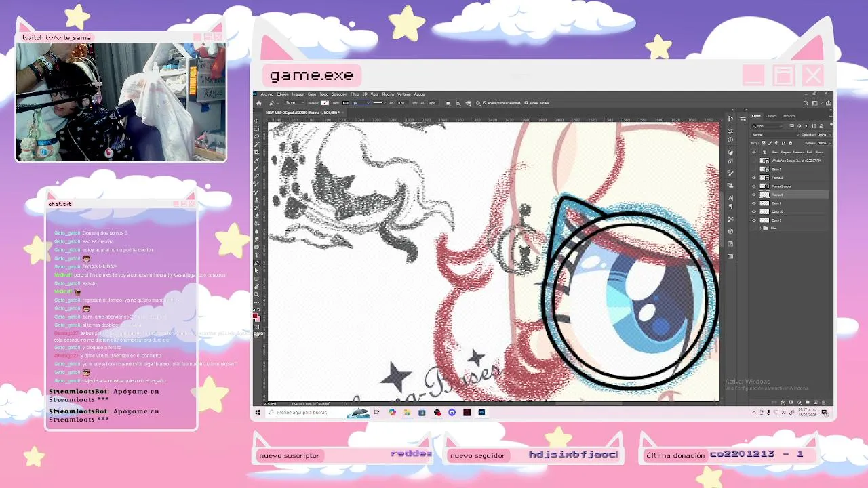Open the Paragraph panel icon in side dock
This screenshot has height=488, width=868.
click(x=730, y=206)
